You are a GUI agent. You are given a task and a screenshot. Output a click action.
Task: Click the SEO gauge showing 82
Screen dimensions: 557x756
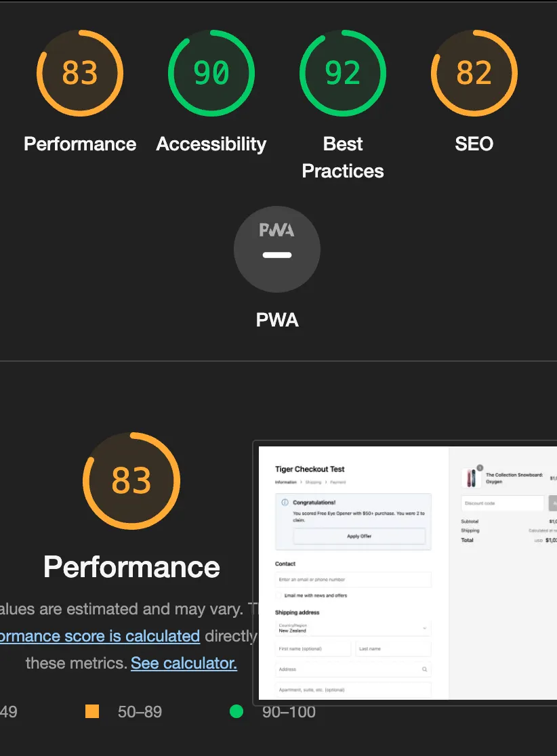(474, 72)
